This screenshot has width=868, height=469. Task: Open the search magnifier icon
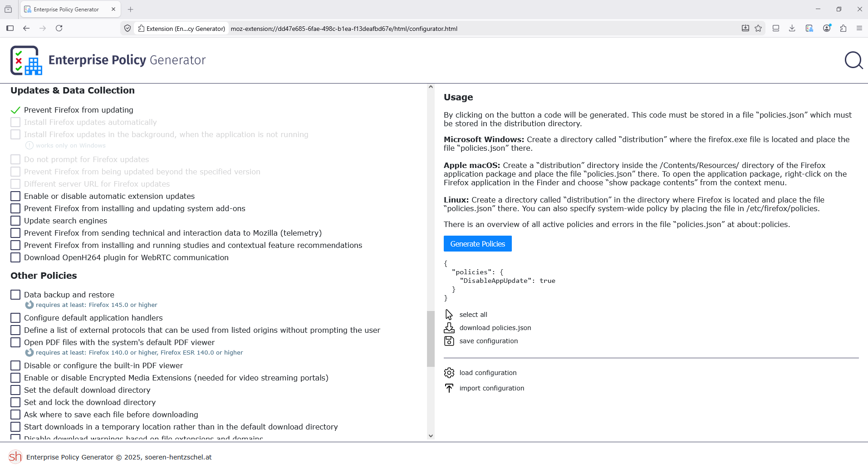pos(853,60)
